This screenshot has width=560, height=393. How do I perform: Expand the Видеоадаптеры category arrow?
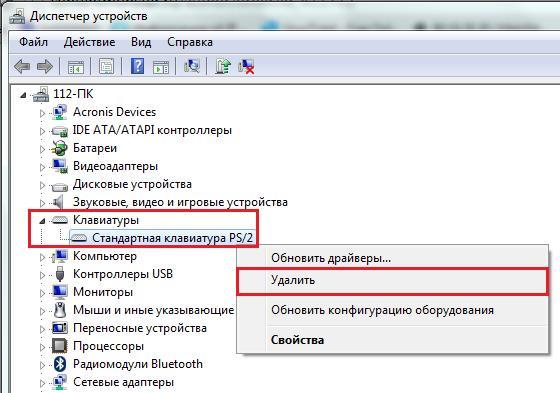[42, 167]
